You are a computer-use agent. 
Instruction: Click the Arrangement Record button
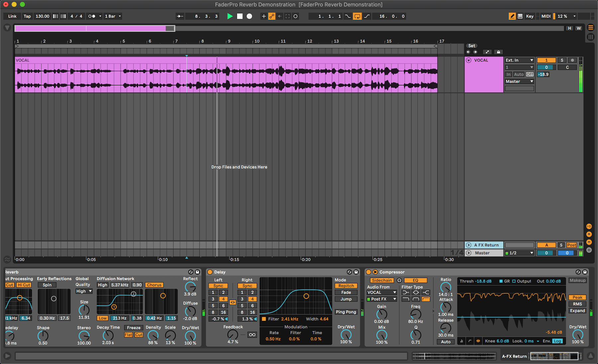249,16
